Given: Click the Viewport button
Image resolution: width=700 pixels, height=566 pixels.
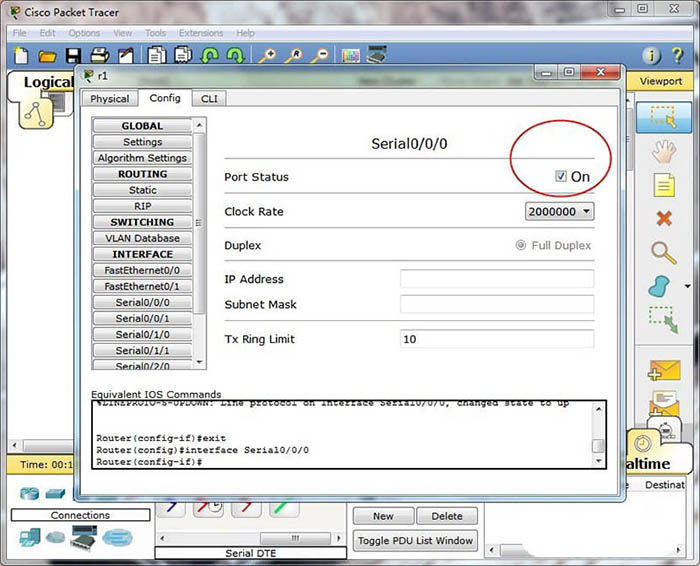Looking at the screenshot, I should click(661, 81).
